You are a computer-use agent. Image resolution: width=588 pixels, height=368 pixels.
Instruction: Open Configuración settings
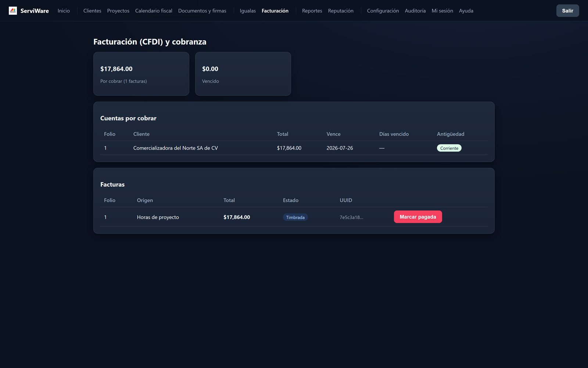coord(383,11)
